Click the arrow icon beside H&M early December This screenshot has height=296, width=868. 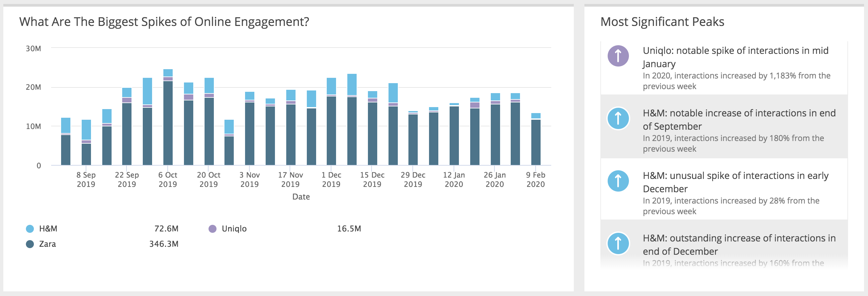(618, 181)
